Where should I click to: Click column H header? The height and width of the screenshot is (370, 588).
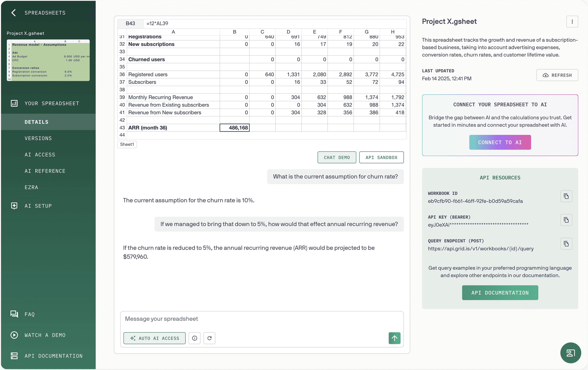coord(393,32)
